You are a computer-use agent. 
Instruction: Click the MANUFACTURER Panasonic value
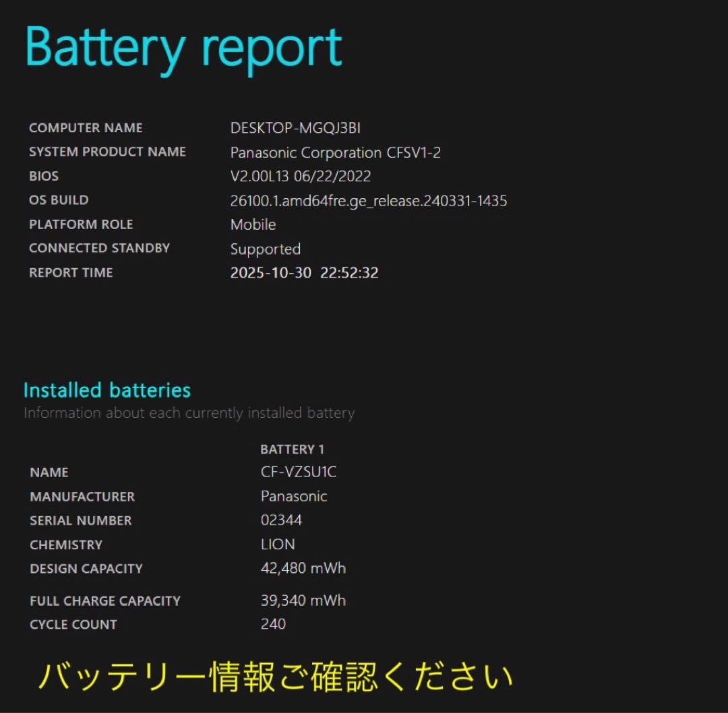point(294,496)
